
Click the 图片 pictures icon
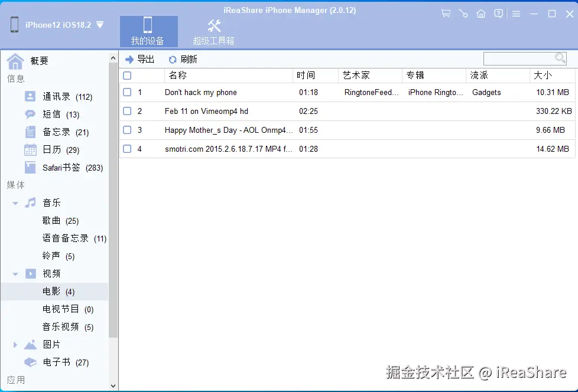pos(31,345)
